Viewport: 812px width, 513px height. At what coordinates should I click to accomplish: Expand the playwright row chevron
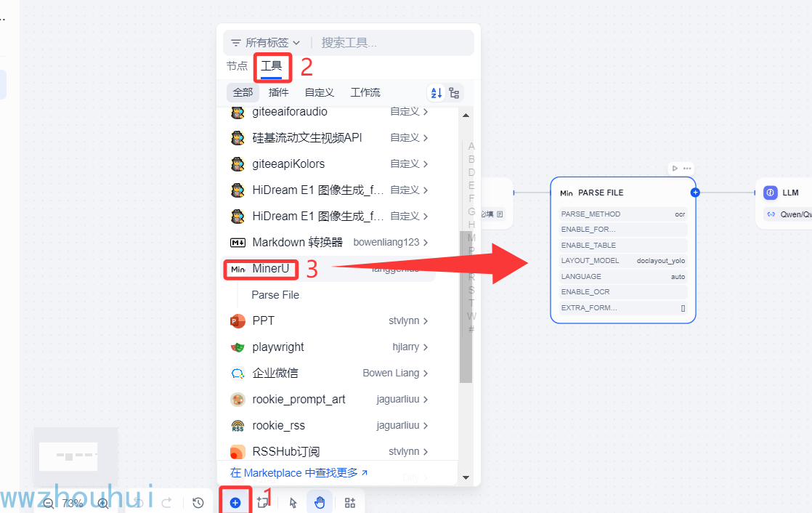point(426,347)
